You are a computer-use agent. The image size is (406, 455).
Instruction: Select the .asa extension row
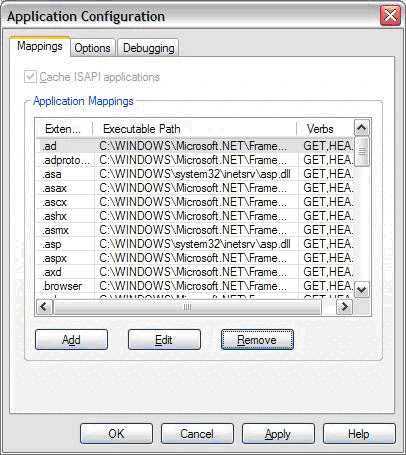click(x=195, y=174)
